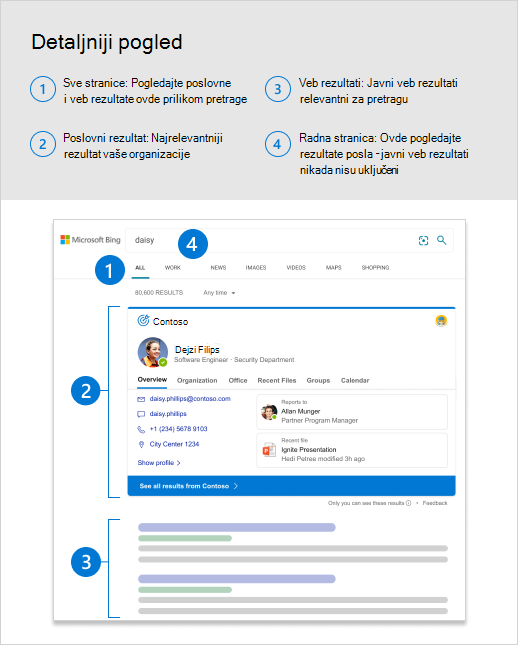Click the phone number +1 (234) 5678 9103
The width and height of the screenshot is (518, 645).
click(179, 429)
